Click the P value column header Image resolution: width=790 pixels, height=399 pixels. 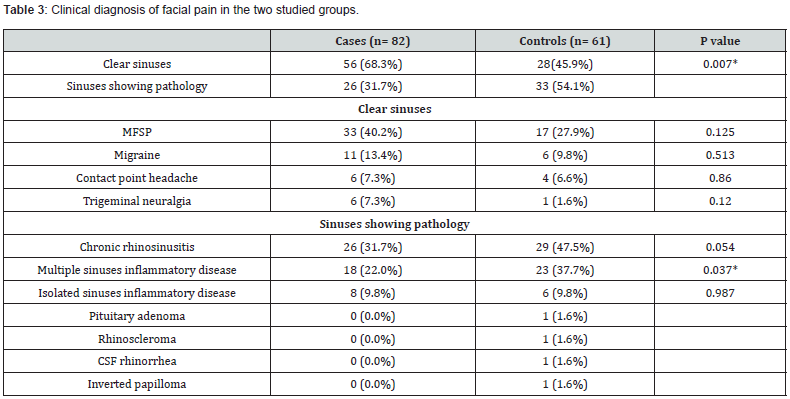tap(720, 41)
